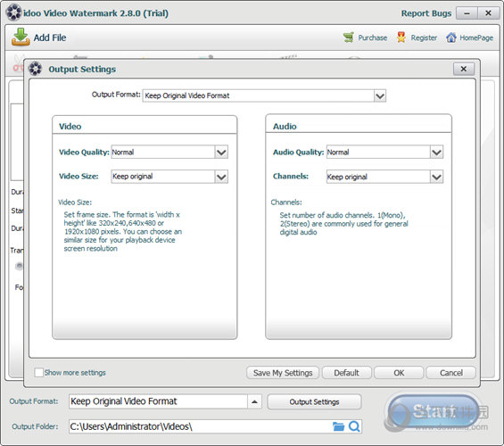This screenshot has height=446, width=504.
Task: Enable the Show more settings checkbox
Action: (39, 373)
